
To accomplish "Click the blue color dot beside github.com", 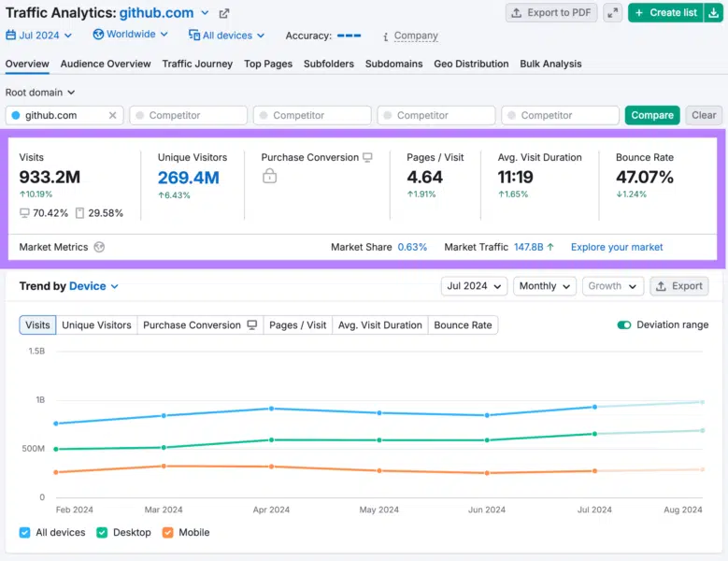I will [16, 115].
